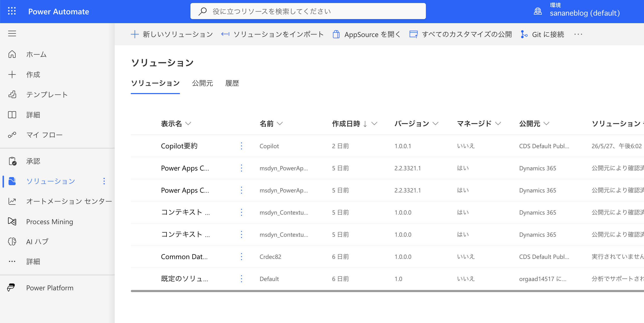Click the 2 日前 creation date cell

340,146
